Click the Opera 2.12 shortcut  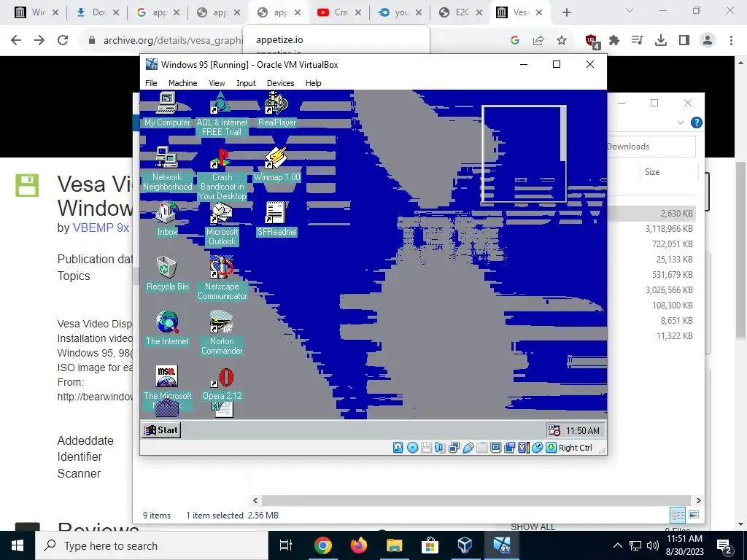coord(222,384)
